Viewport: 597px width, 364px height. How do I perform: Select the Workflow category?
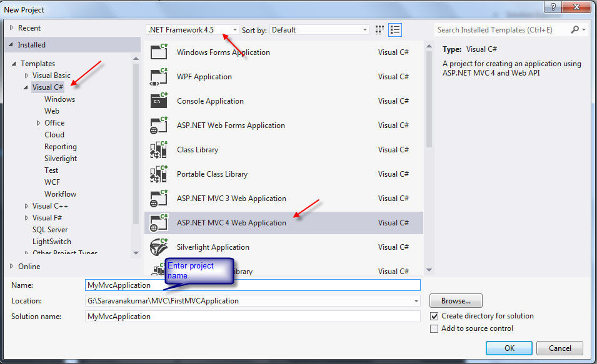coord(60,194)
